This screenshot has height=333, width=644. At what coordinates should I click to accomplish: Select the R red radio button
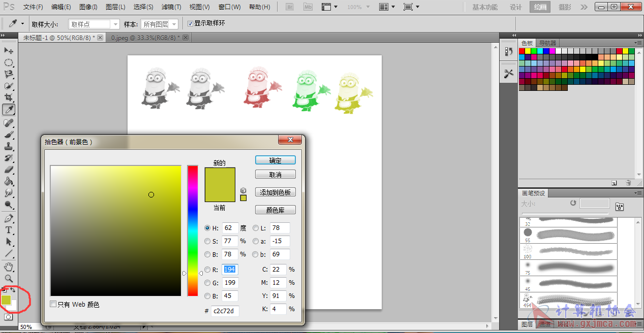(207, 270)
